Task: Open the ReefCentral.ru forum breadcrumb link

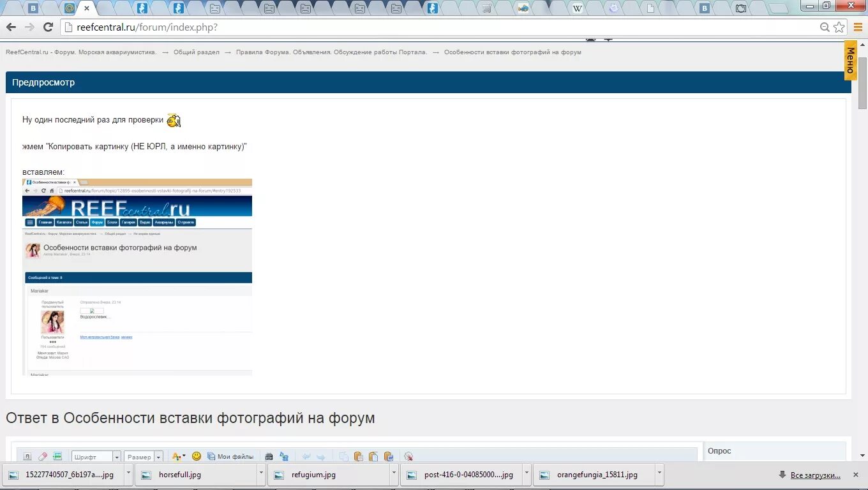Action: (x=81, y=52)
